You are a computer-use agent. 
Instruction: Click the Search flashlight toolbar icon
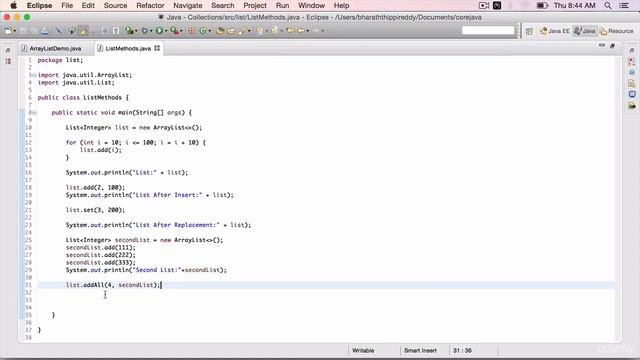tap(243, 31)
